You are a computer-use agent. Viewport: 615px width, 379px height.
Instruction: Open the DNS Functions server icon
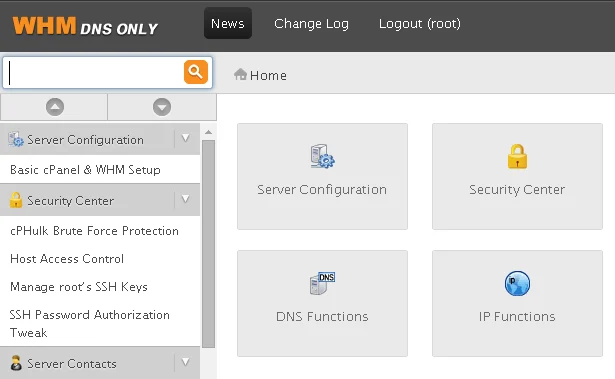tap(322, 283)
